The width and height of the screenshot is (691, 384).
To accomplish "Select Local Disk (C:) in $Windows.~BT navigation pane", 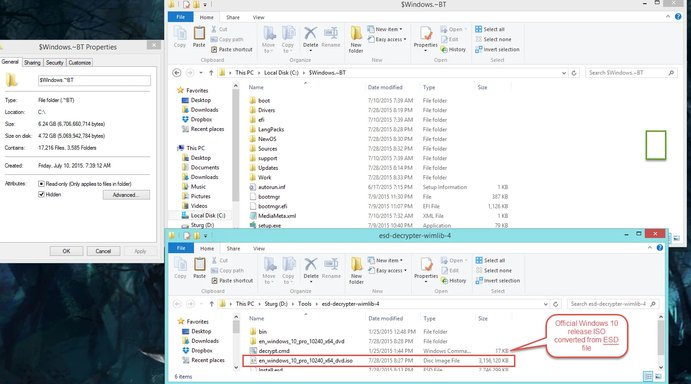I will (208, 216).
